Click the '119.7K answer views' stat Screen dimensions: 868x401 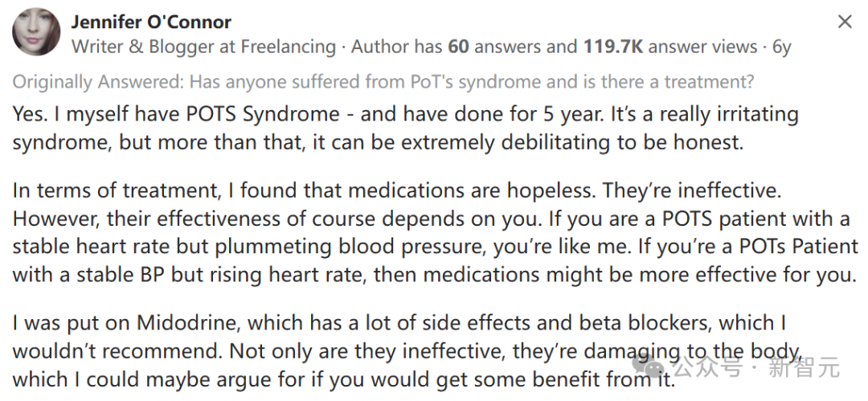click(x=670, y=47)
